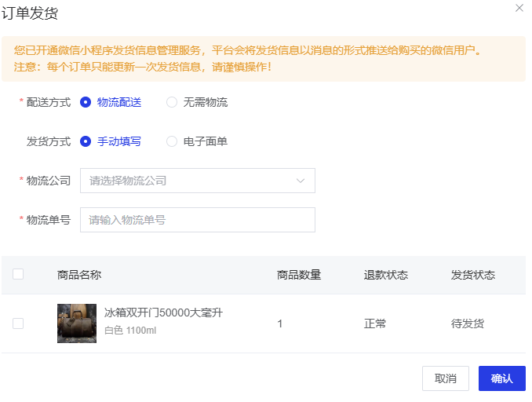Confirm shipment with 确认 button
Viewport: 532px width, 402px height.
[501, 378]
